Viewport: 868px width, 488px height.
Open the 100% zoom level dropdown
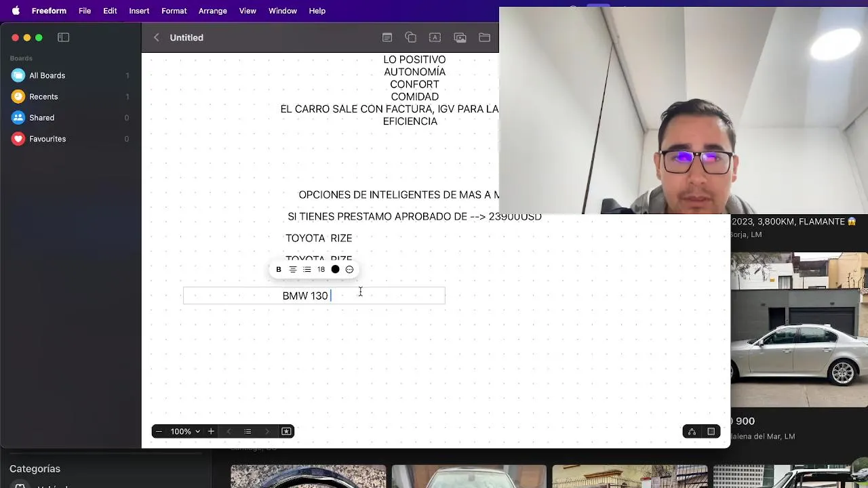[x=184, y=432]
